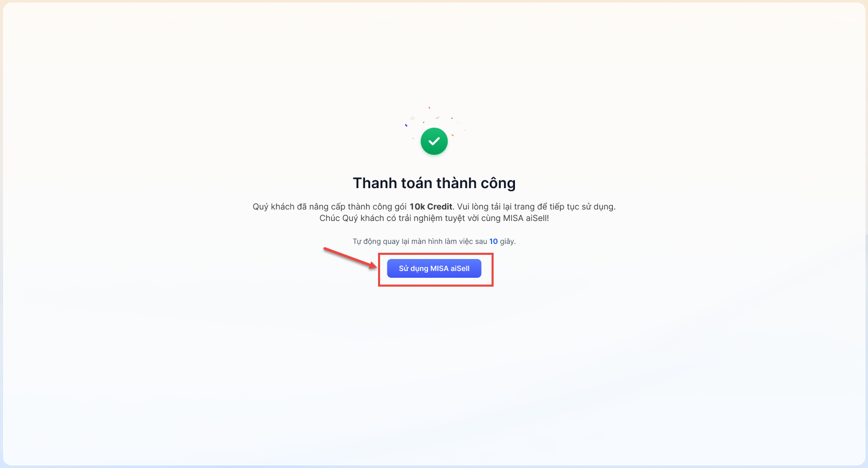Click the word "giây." after the countdown
This screenshot has height=468, width=868.
point(508,241)
